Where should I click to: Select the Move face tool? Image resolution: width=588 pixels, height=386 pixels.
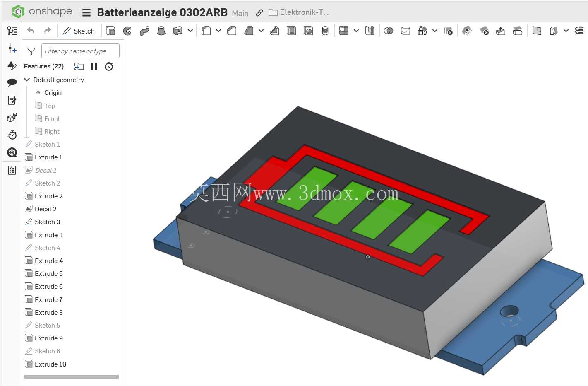(x=501, y=31)
